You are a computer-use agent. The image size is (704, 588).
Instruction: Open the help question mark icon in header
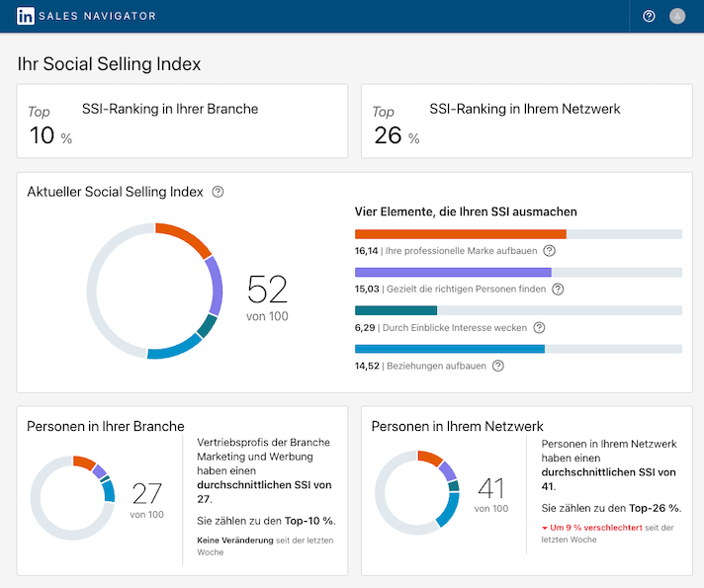click(649, 16)
